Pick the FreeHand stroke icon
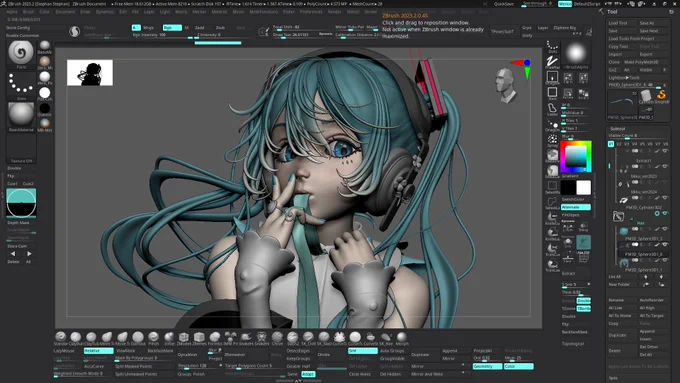Image resolution: width=680 pixels, height=383 pixels. (552, 62)
